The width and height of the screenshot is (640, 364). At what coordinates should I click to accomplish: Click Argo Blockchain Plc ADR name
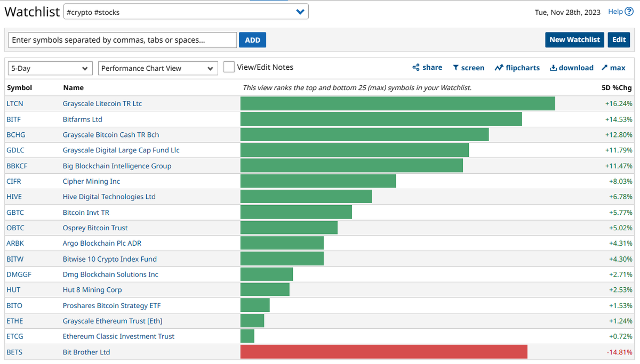coord(102,243)
